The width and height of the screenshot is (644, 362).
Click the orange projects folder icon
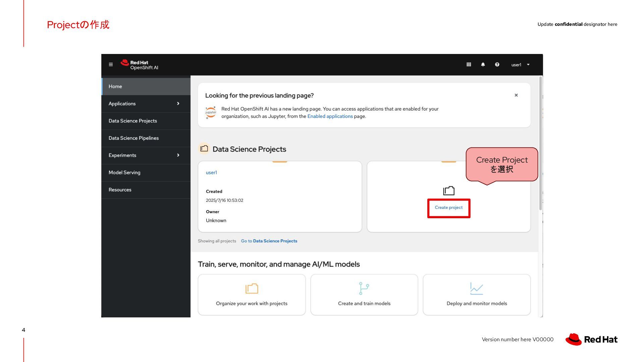[252, 288]
